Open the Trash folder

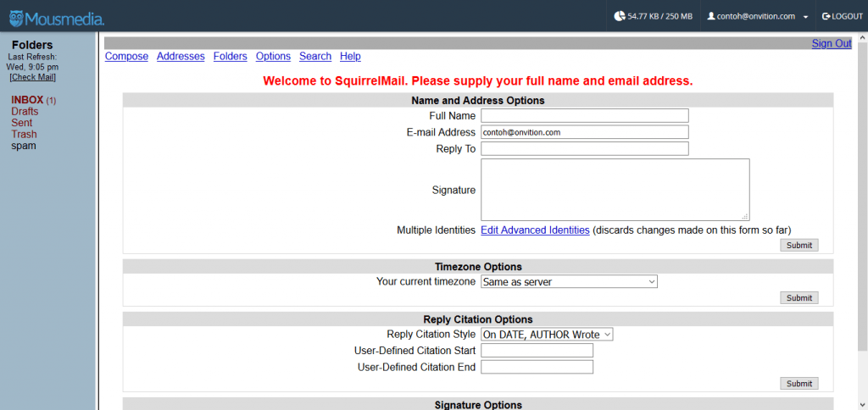pos(24,135)
